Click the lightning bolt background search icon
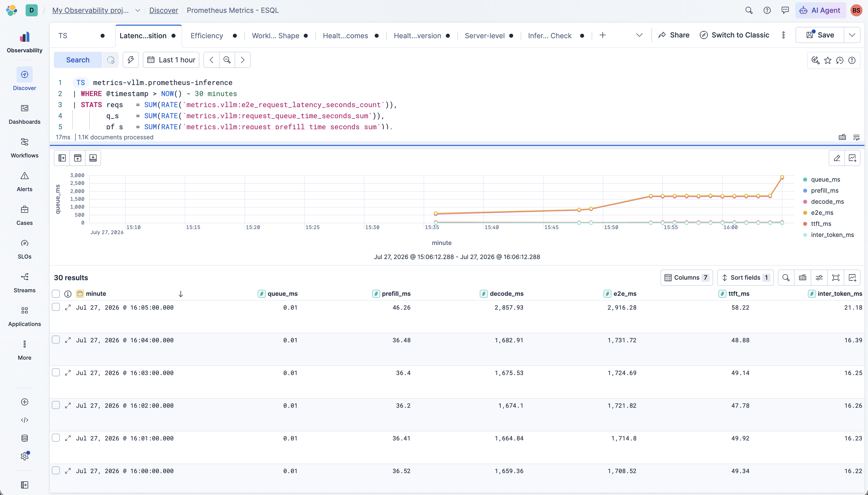Viewport: 868px width, 495px height. [131, 60]
